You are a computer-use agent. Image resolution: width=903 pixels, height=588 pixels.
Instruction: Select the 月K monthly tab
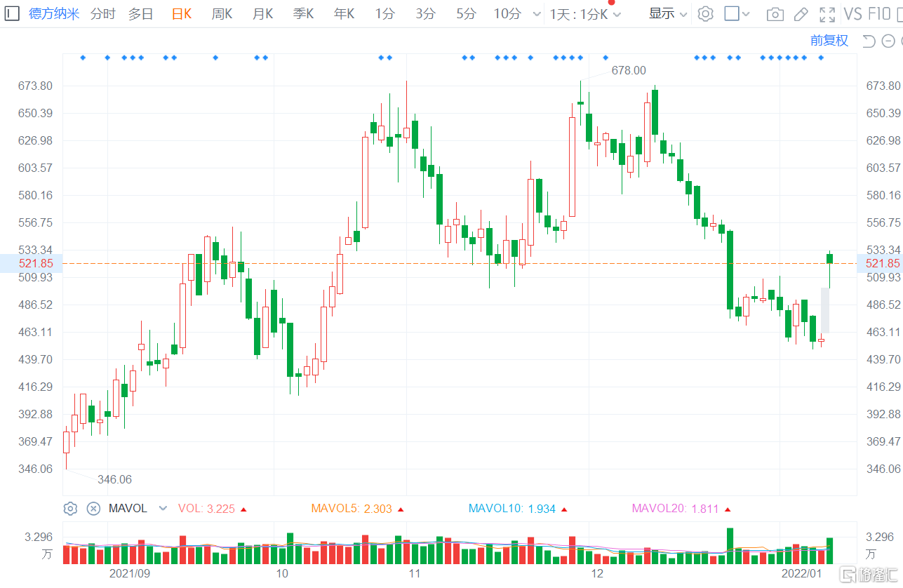(262, 13)
